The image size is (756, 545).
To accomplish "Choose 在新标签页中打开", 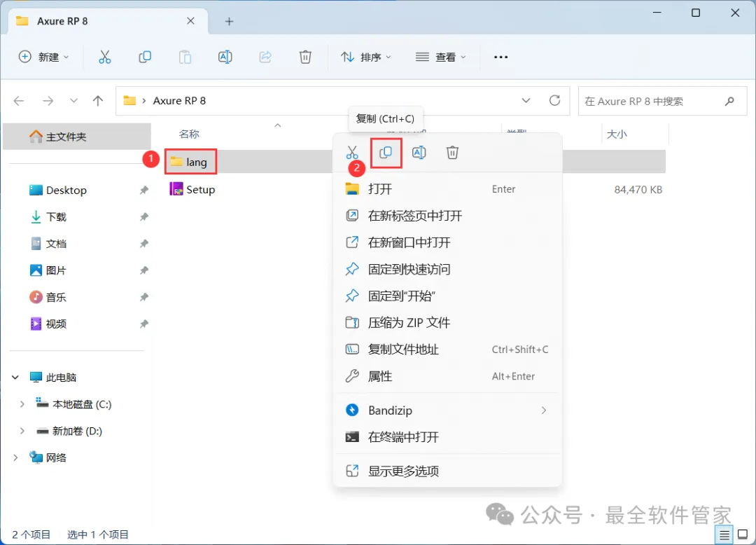I will point(447,216).
